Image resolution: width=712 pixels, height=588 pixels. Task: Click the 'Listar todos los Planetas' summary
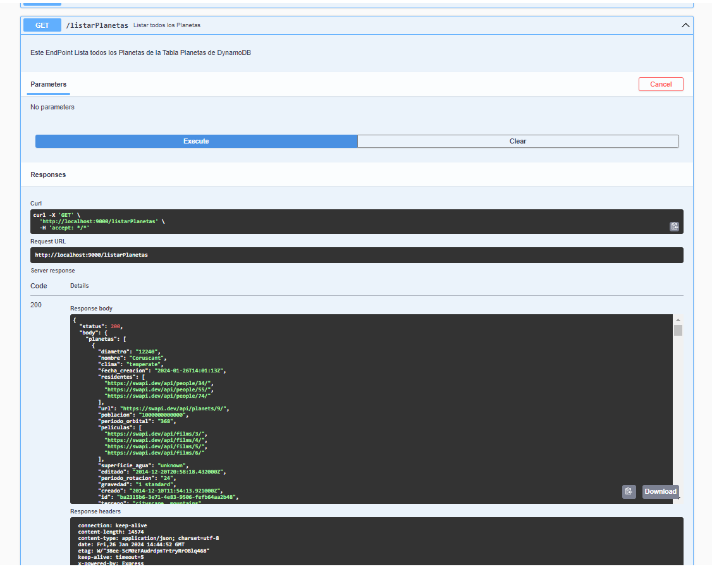[x=167, y=25]
